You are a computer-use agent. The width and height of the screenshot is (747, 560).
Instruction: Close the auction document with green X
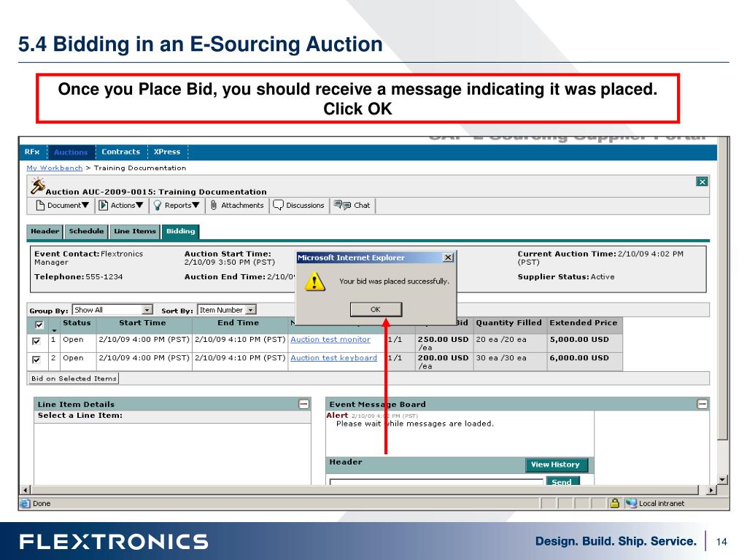(x=702, y=182)
